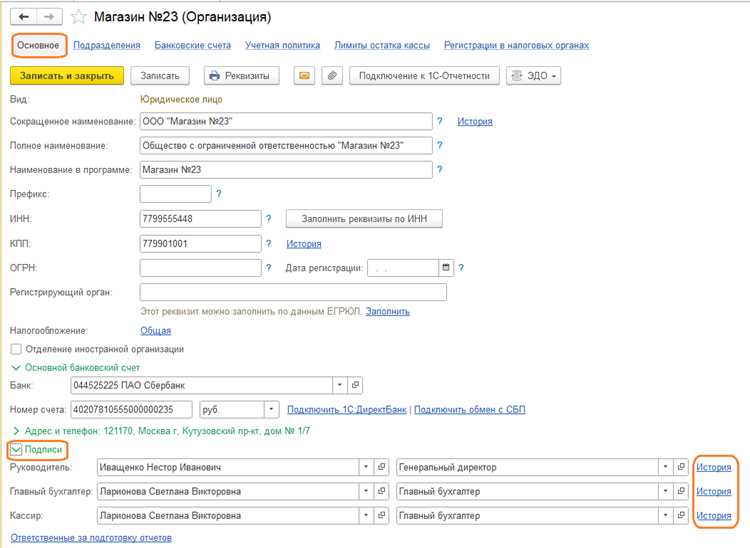Open the Кассир position dropdown
This screenshot has height=548, width=750.
pyautogui.click(x=665, y=515)
